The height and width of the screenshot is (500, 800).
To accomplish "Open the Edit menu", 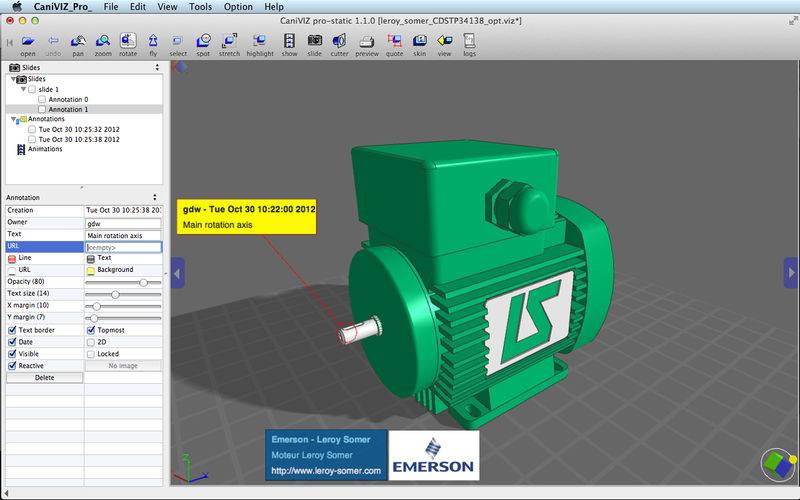I will coord(138,7).
